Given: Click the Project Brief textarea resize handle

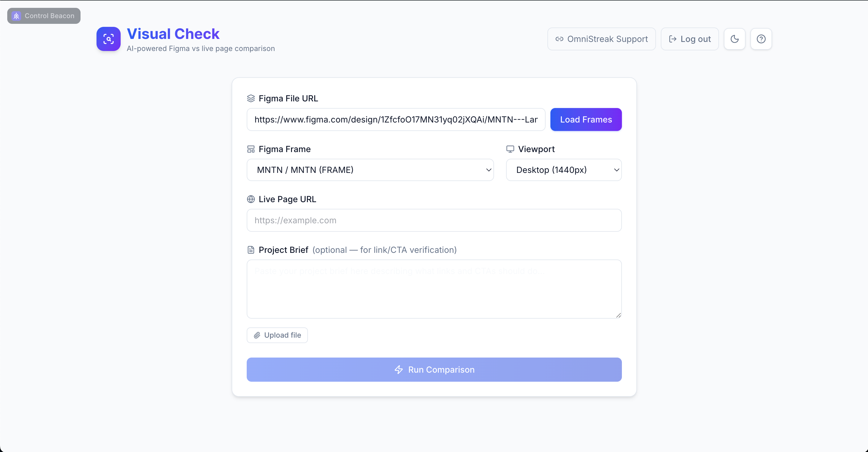Looking at the screenshot, I should tap(618, 315).
